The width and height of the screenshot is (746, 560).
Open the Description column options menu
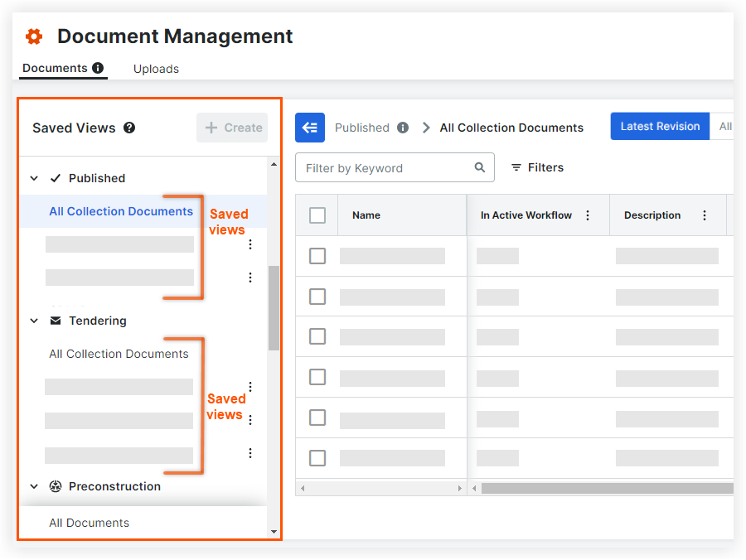705,215
